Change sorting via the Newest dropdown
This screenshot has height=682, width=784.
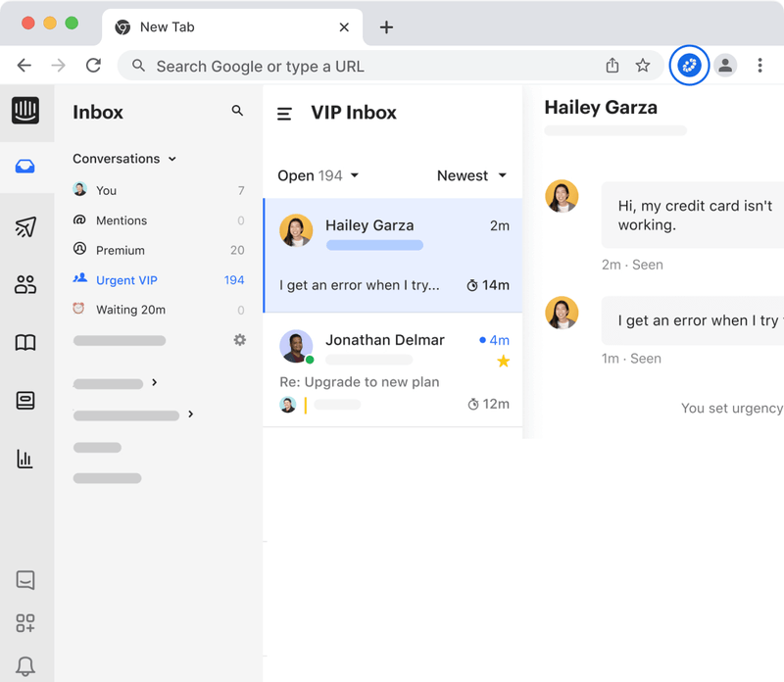(471, 175)
